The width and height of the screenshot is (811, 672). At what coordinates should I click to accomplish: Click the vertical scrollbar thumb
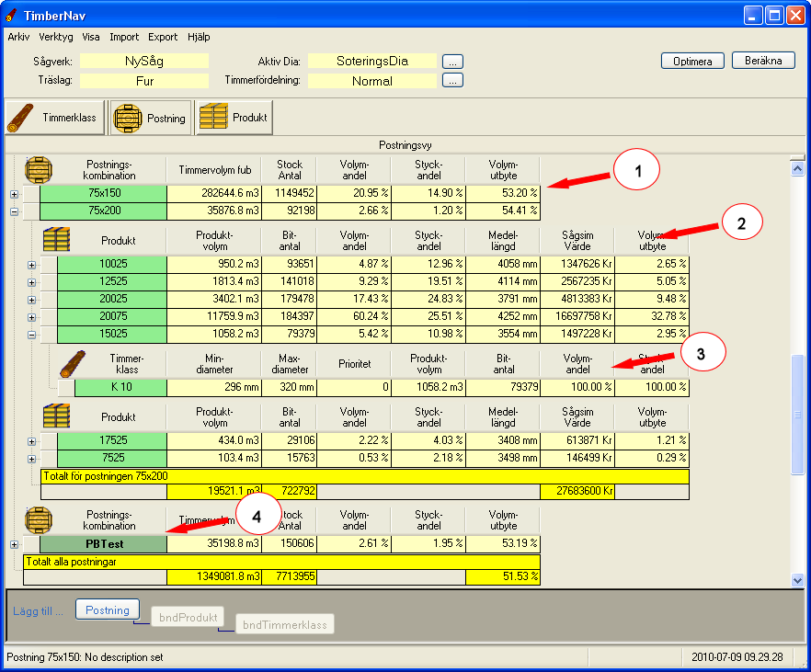click(797, 414)
